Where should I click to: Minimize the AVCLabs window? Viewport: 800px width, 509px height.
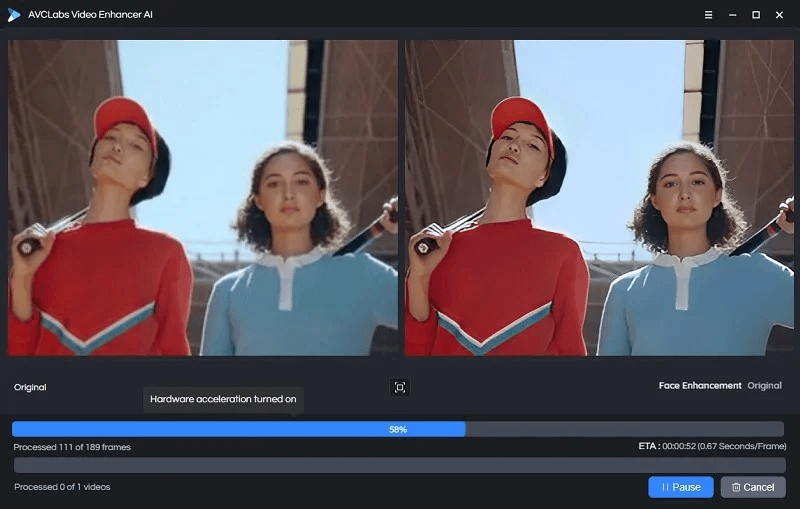click(733, 15)
